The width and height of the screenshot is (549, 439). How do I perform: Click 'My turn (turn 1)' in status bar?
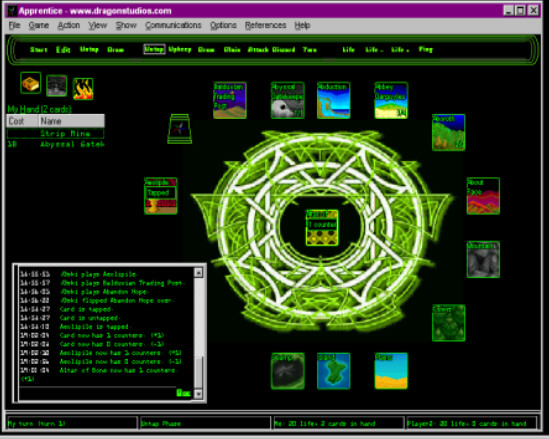(72, 424)
